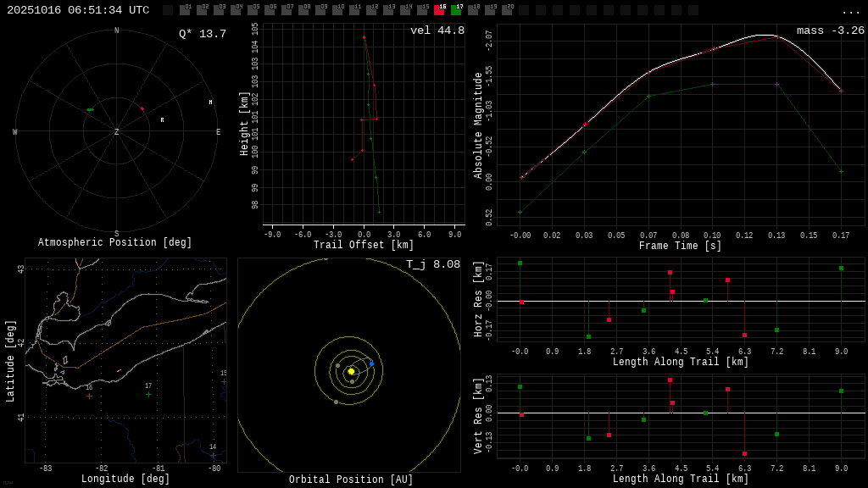This screenshot has height=488, width=868.
Task: Click the zenith Z marker in polar plot
Action: coord(116,132)
